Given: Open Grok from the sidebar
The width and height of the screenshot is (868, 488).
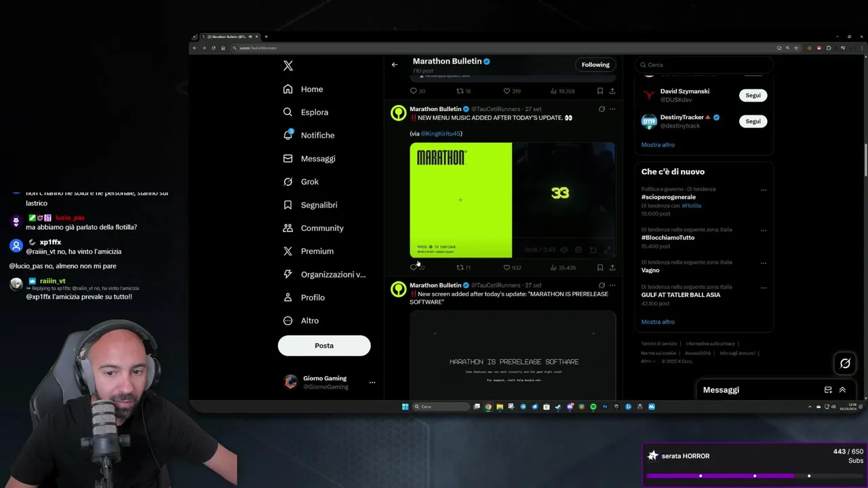Looking at the screenshot, I should coord(300,182).
